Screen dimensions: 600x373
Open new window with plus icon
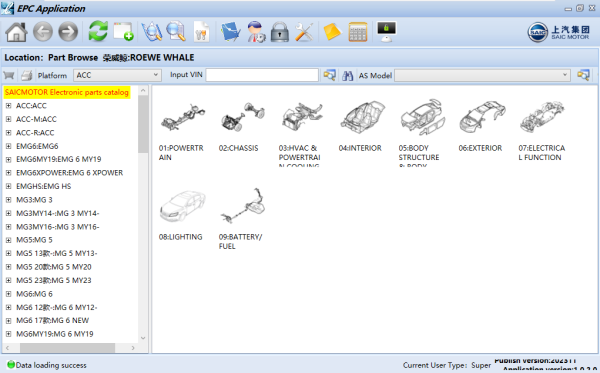(x=123, y=31)
